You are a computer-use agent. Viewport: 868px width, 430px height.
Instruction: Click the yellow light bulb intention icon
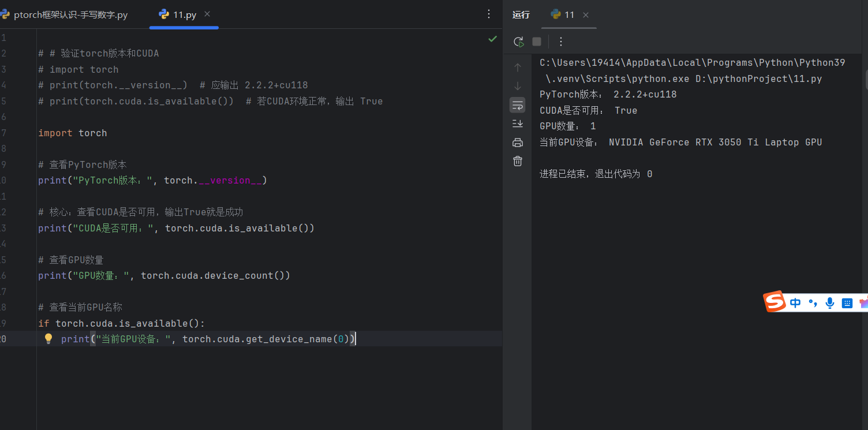[48, 339]
